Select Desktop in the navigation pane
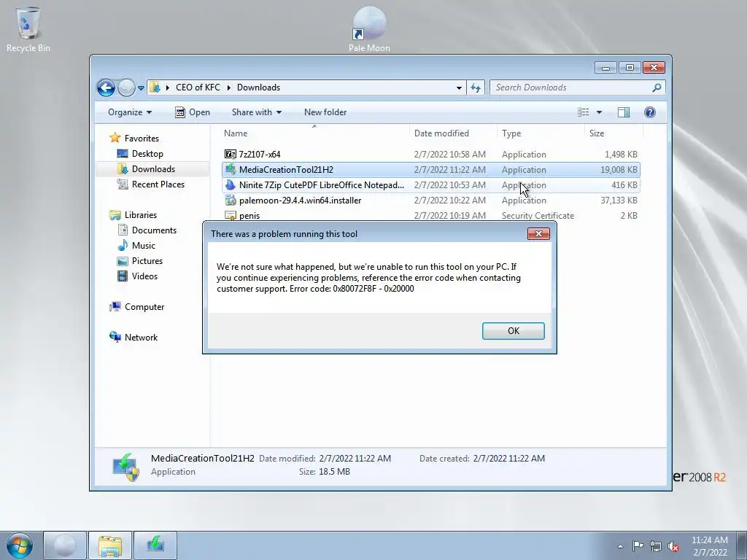This screenshot has height=560, width=747. (x=147, y=154)
